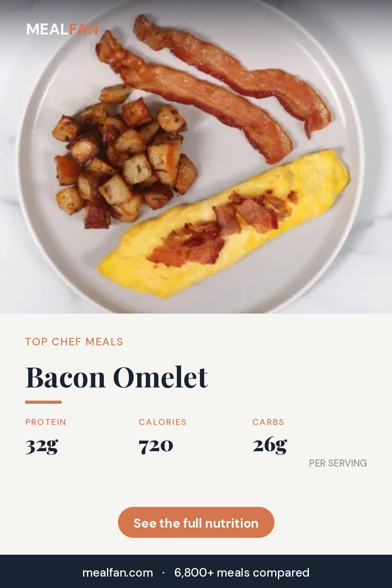Click the 26g carbs value
The height and width of the screenshot is (588, 392).
tap(270, 445)
